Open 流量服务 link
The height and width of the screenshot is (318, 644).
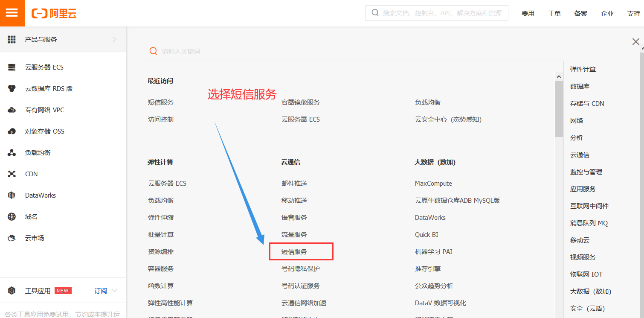tap(294, 234)
